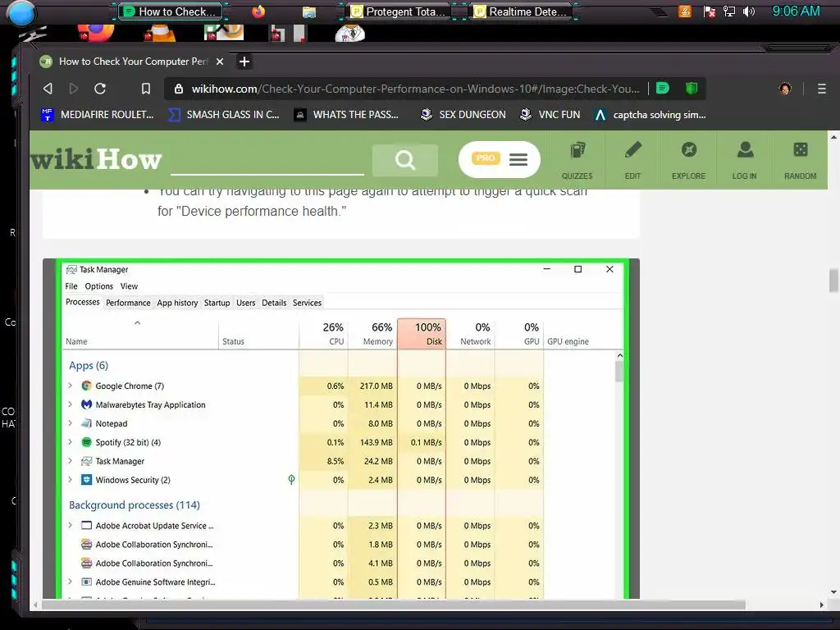Open the WHATS THE PASS... bookmark

click(347, 115)
